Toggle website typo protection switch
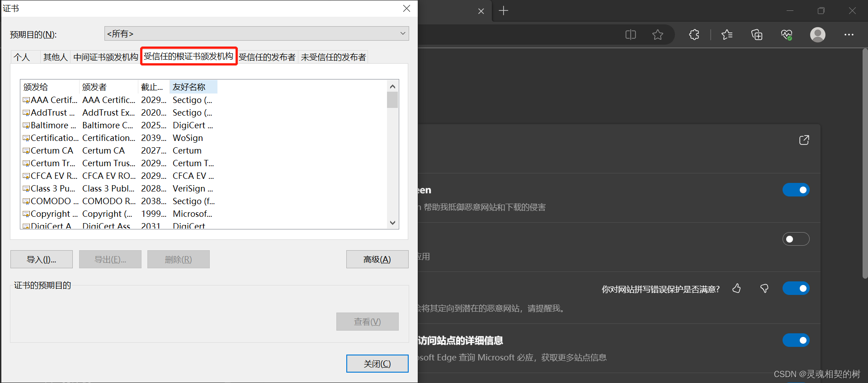868x383 pixels. [796, 288]
